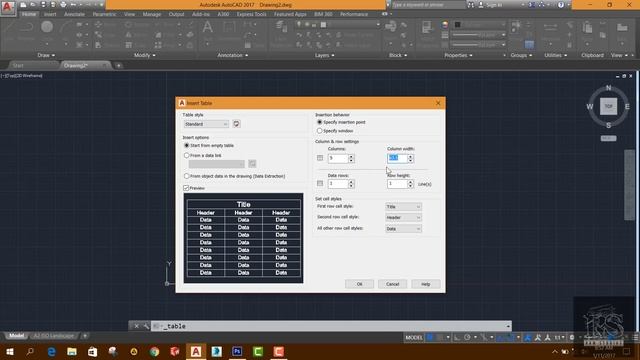Image resolution: width=640 pixels, height=360 pixels.
Task: Open the object color swatch dropdown
Action: click(x=479, y=25)
